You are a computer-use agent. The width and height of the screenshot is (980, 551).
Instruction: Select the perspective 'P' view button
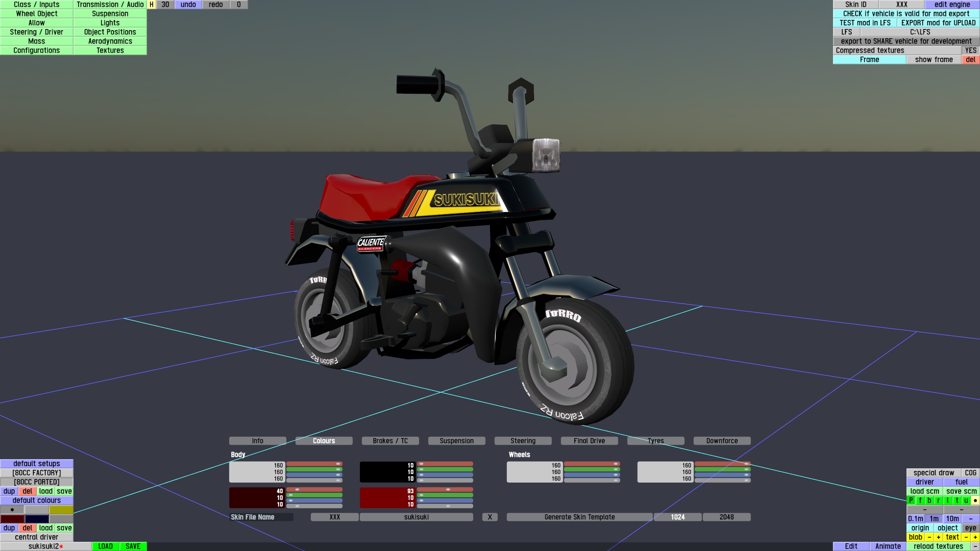(x=911, y=500)
